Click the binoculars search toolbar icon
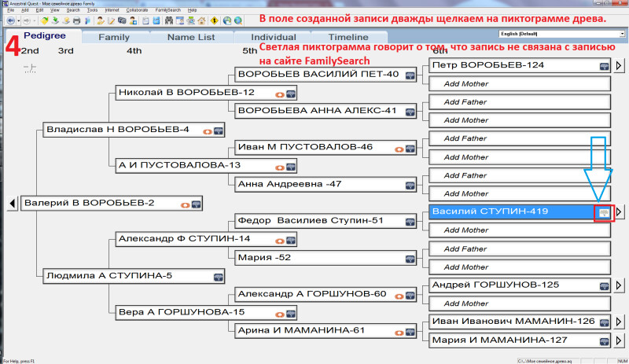The width and height of the screenshot is (629, 364). coord(169,20)
